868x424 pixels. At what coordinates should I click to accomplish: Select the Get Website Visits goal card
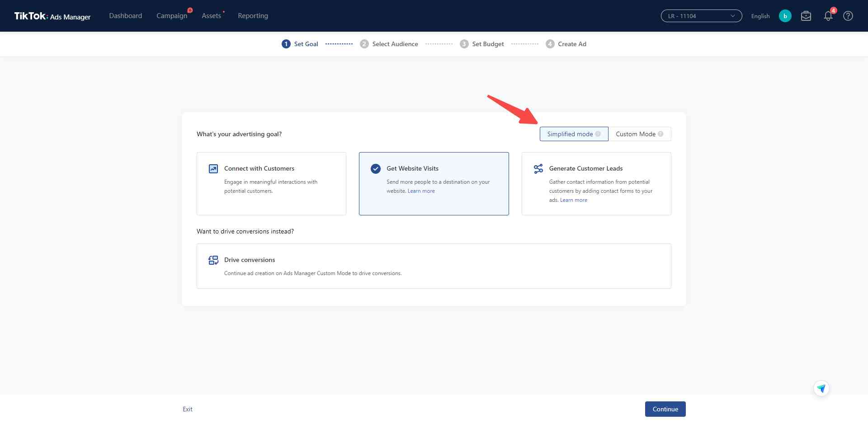[x=434, y=184]
